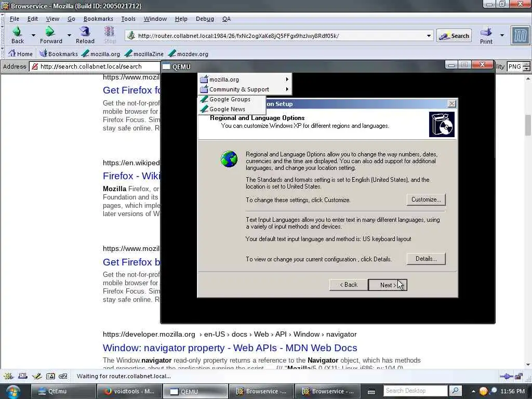Click the Reload toolbar icon

coord(85,32)
